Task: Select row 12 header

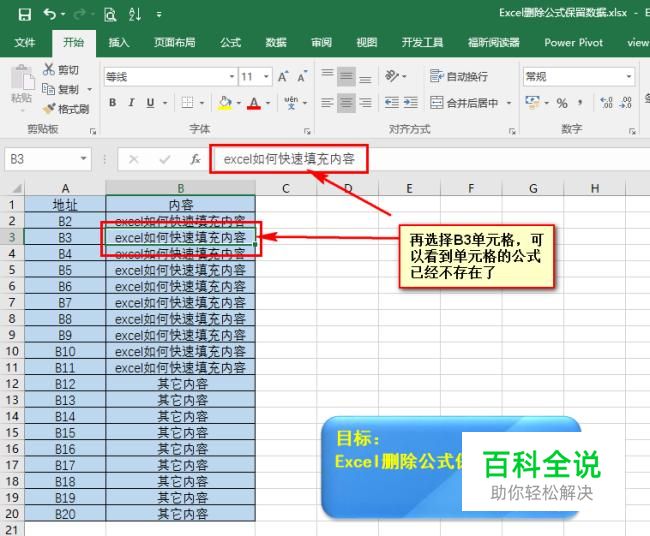Action: [12, 384]
